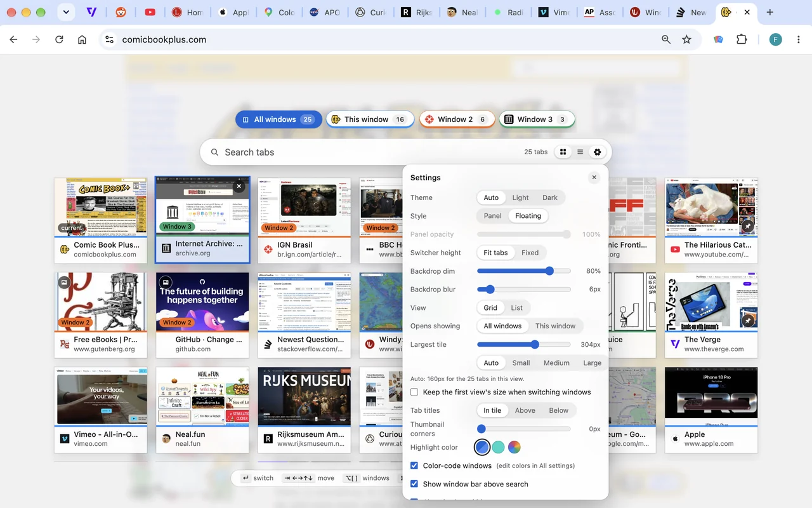This screenshot has height=508, width=812.
Task: Click the pin icon on The Verge tile
Action: point(748,321)
